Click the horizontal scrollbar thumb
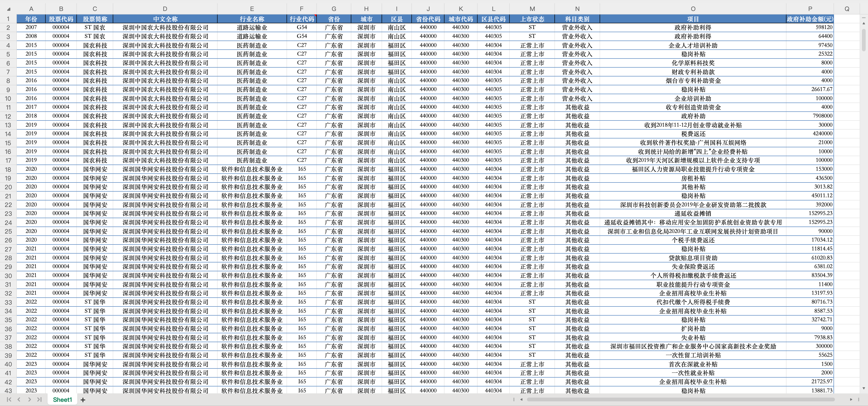Image resolution: width=868 pixels, height=406 pixels. coord(681,400)
